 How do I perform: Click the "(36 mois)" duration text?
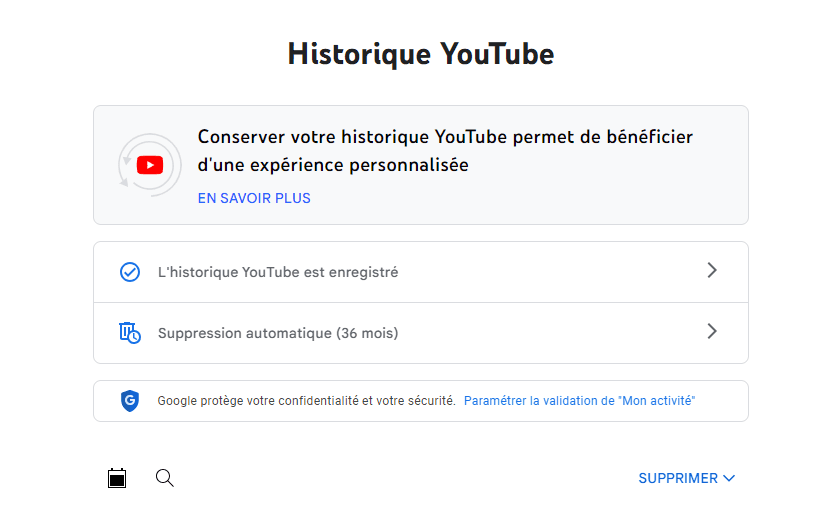[367, 333]
